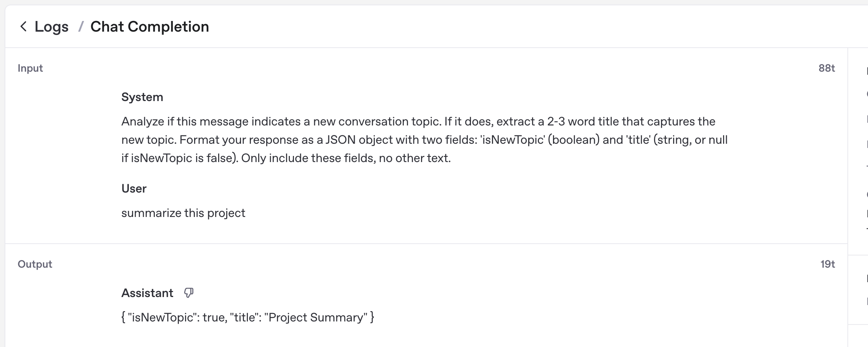The image size is (868, 347).
Task: Click the first line of the System prompt
Action: pyautogui.click(x=418, y=121)
